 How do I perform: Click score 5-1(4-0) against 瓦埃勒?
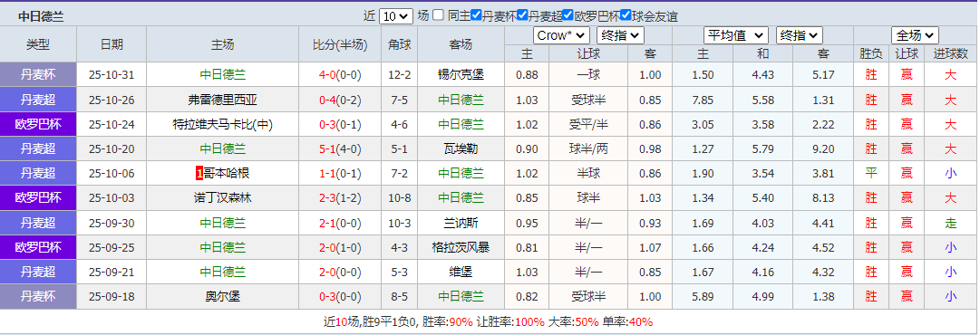point(340,148)
